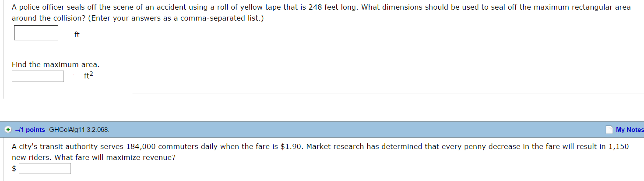
Task: Click the "–/1 points" score label
Action: [x=30, y=130]
